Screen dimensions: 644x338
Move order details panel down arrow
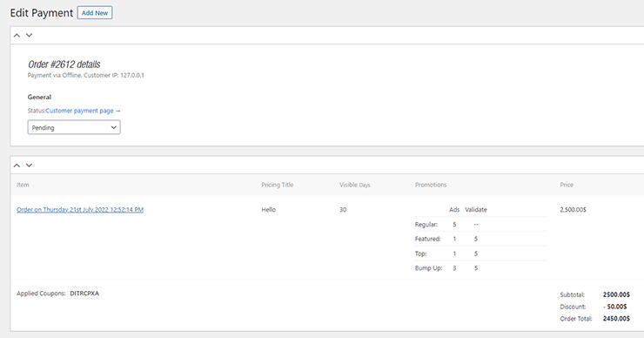[30, 36]
